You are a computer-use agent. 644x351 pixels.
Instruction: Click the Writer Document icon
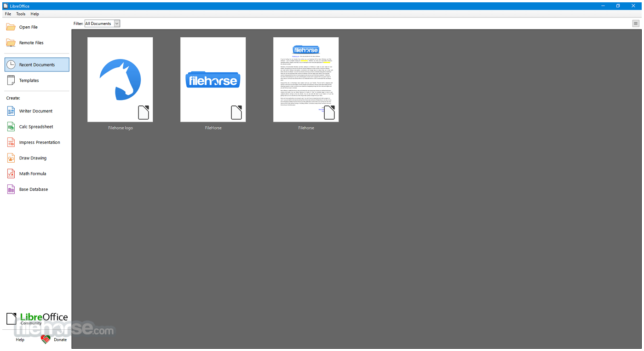click(x=11, y=111)
